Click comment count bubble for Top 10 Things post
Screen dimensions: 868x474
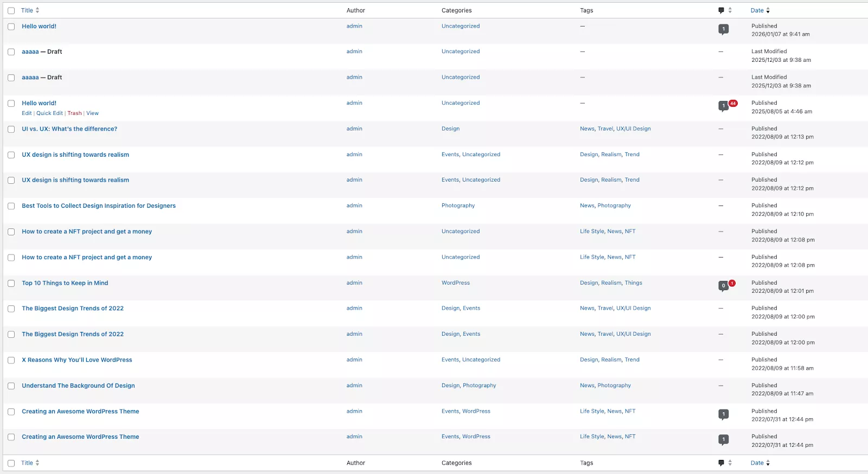(723, 286)
